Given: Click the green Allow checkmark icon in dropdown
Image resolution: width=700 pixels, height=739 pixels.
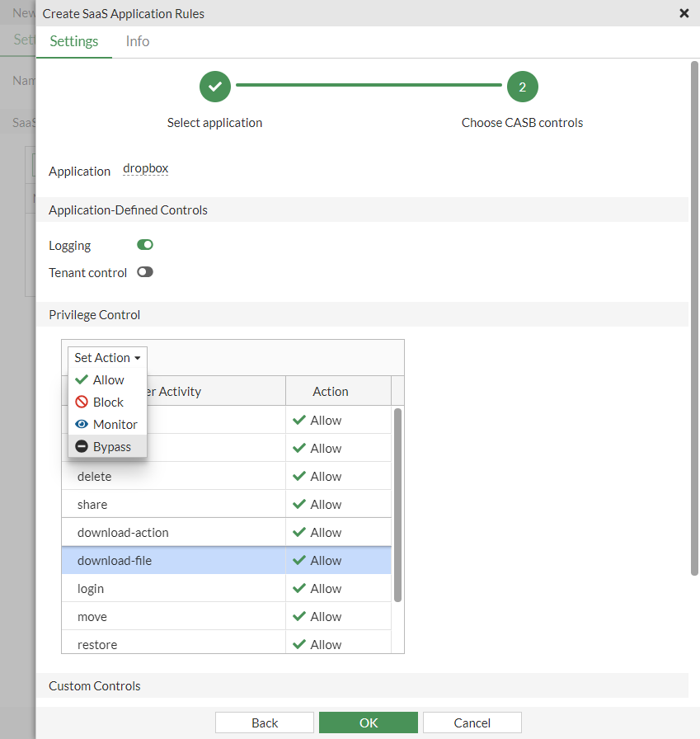Looking at the screenshot, I should (x=81, y=380).
